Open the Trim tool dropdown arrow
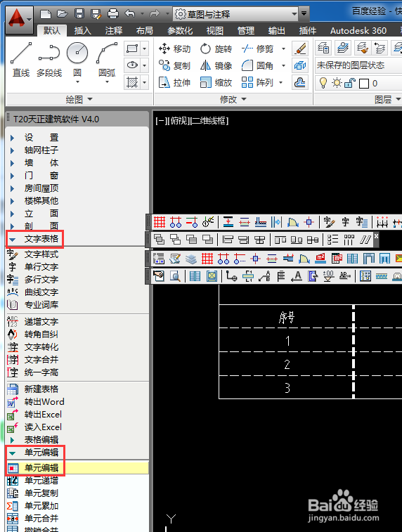 pos(284,49)
